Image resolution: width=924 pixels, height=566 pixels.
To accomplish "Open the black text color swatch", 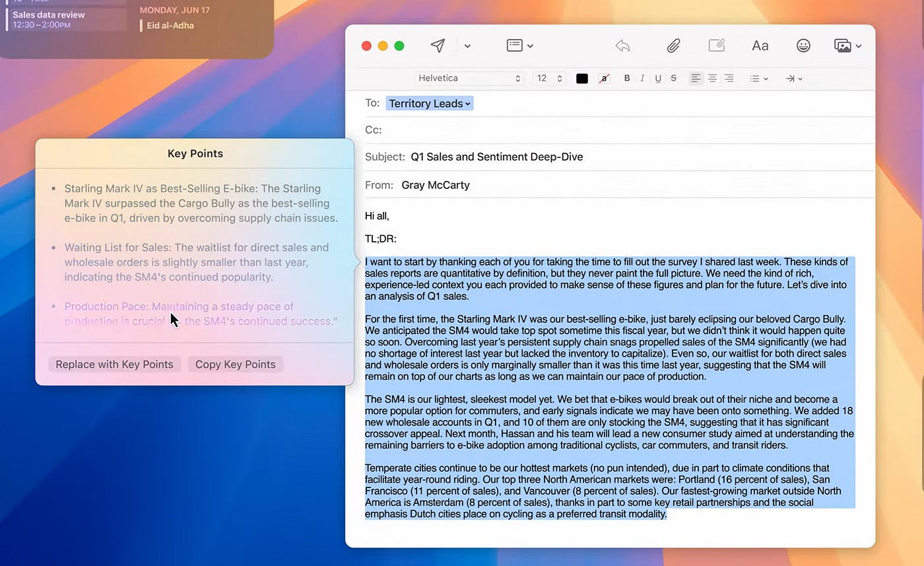I will click(x=582, y=78).
